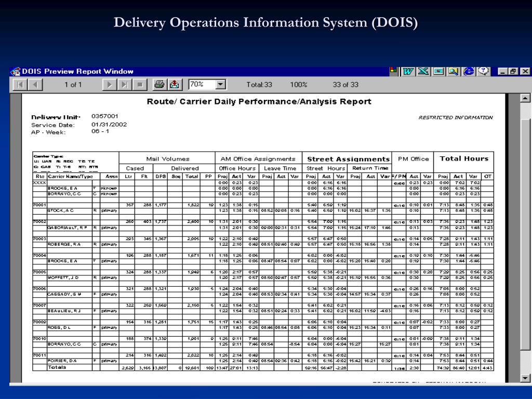This screenshot has width=532, height=399.
Task: Open the zoom level dropdown arrow
Action: point(220,84)
